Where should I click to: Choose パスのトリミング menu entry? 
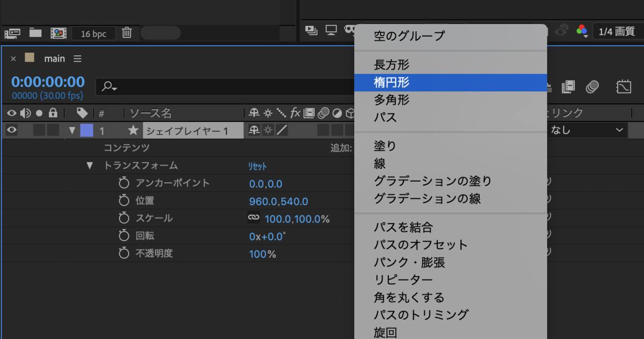(x=451, y=314)
